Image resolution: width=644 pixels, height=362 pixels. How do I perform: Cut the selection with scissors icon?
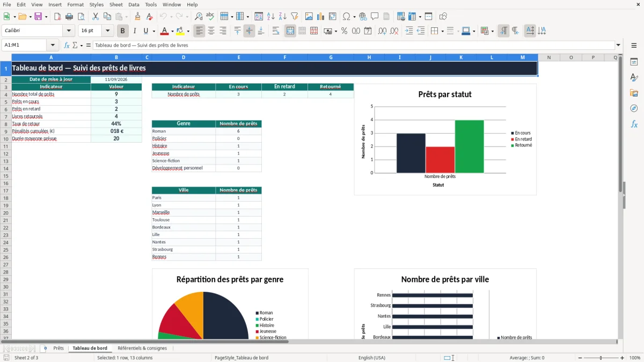[96, 17]
